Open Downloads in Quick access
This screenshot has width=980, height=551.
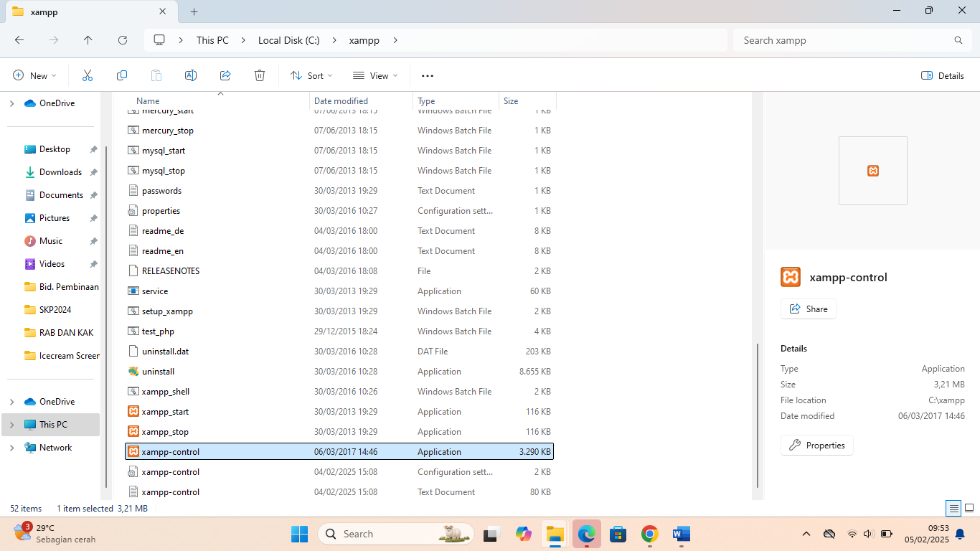[x=60, y=172]
